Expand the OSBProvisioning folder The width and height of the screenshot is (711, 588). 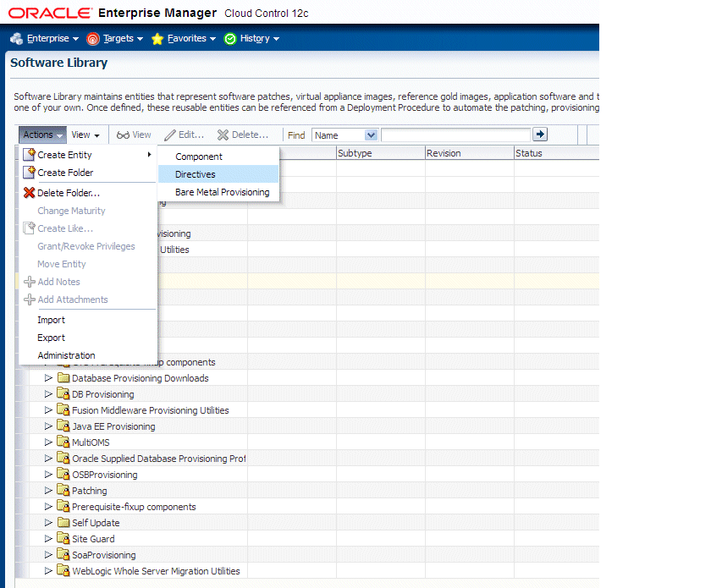click(48, 475)
